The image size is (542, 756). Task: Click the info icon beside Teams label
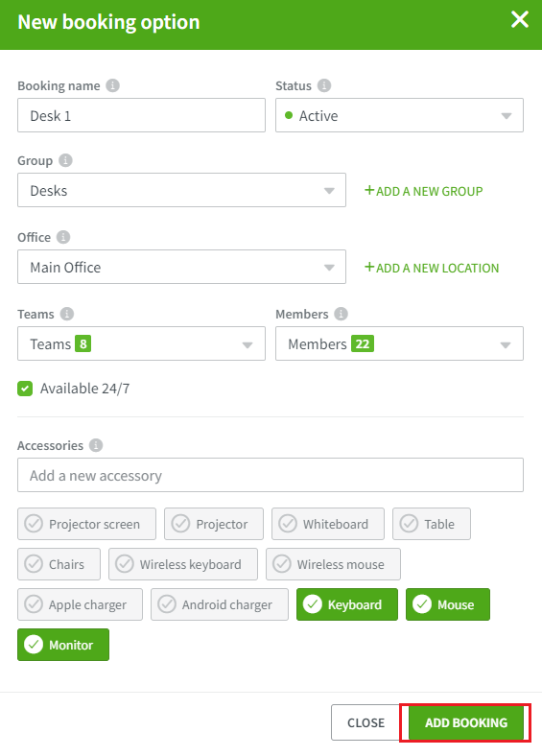coord(67,314)
